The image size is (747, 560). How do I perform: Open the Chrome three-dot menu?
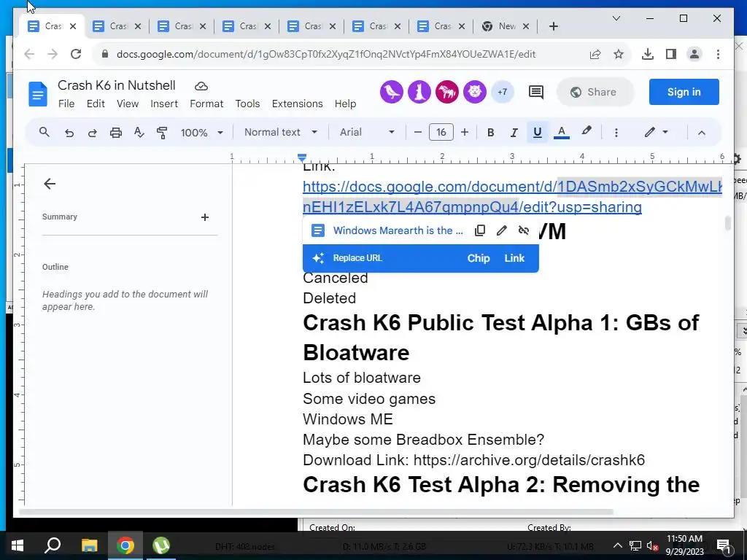(x=718, y=54)
